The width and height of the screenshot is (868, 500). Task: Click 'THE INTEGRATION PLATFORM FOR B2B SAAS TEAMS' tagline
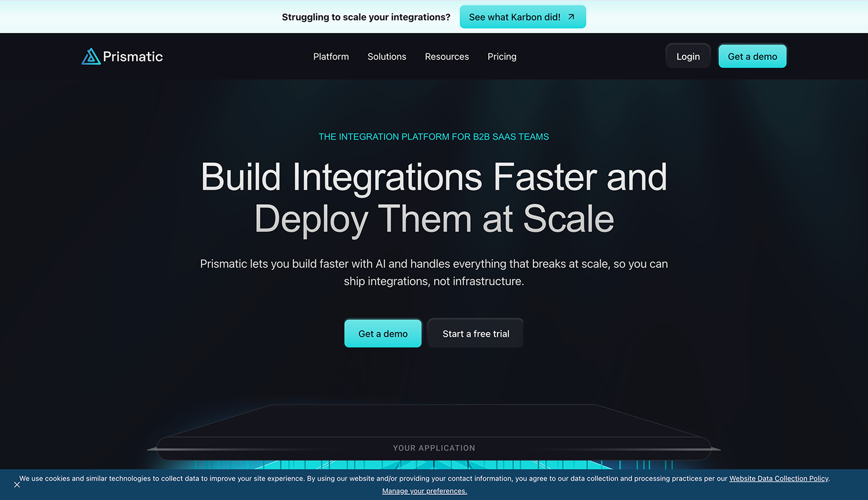point(434,137)
